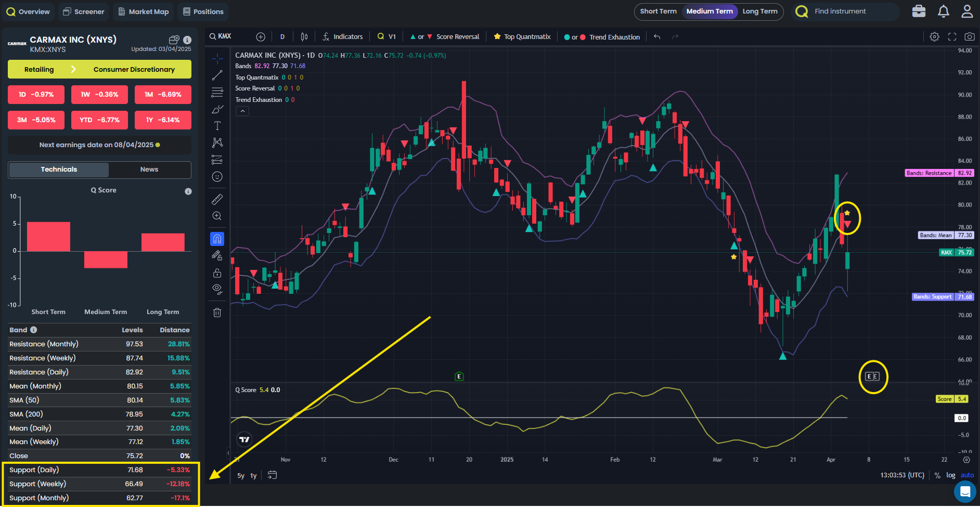Open the Consumer Discretionary sector
980x507 pixels.
[x=134, y=70]
